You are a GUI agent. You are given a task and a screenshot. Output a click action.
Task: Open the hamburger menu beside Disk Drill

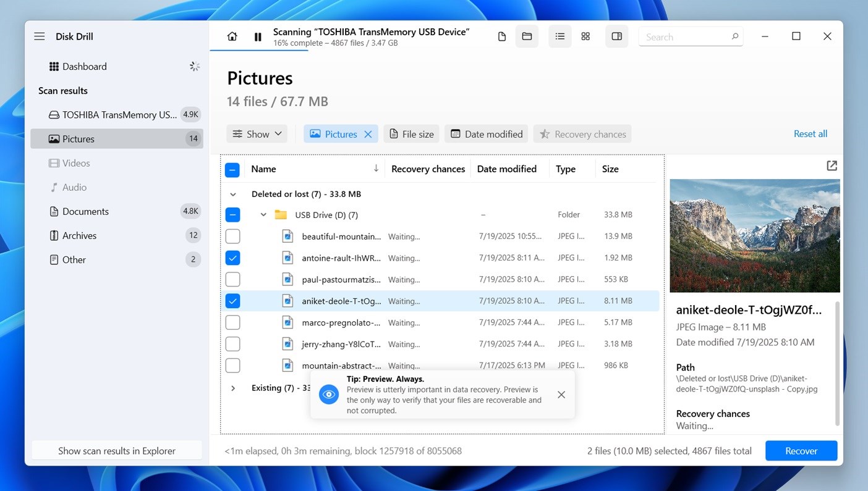coord(40,36)
